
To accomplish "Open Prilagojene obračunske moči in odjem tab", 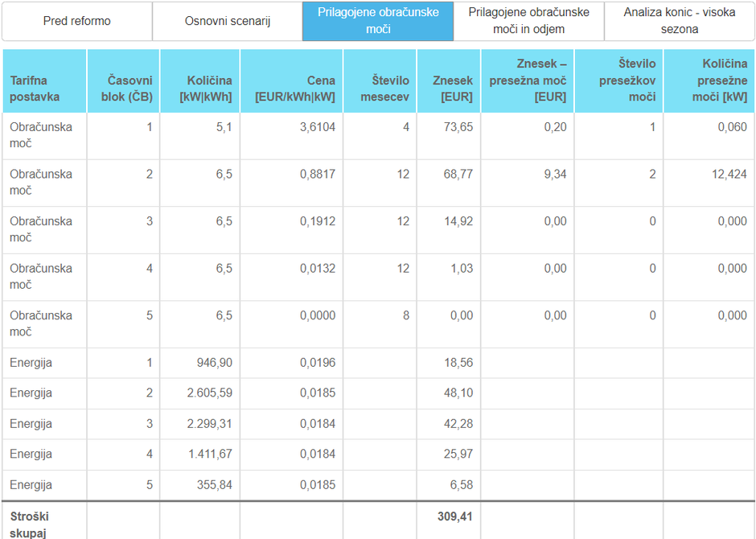I will click(528, 21).
